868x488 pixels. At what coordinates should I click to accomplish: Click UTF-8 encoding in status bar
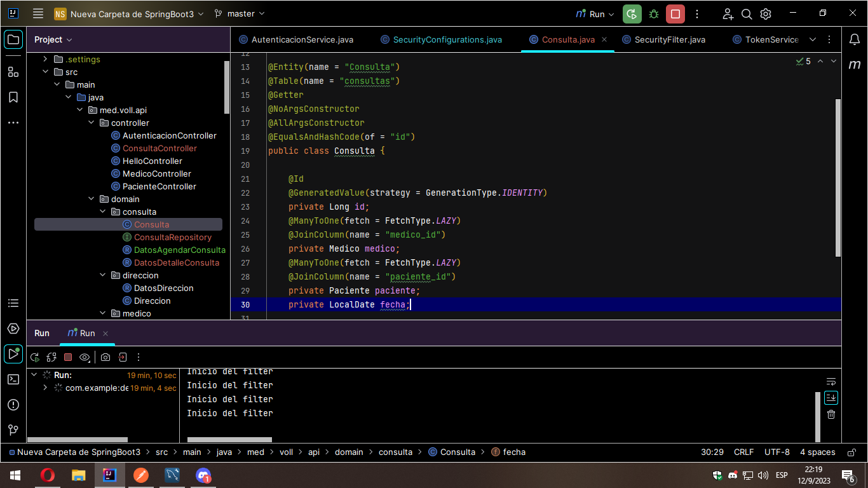point(777,452)
